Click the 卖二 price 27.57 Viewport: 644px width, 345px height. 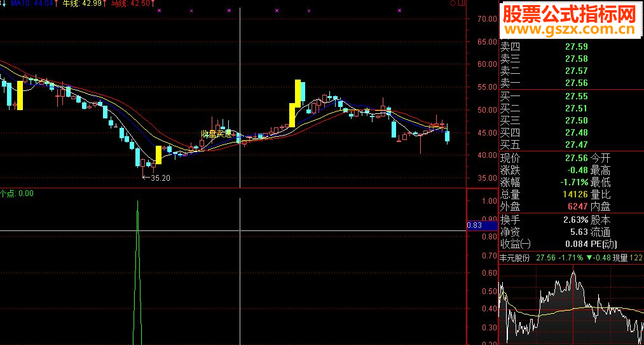[x=576, y=71]
